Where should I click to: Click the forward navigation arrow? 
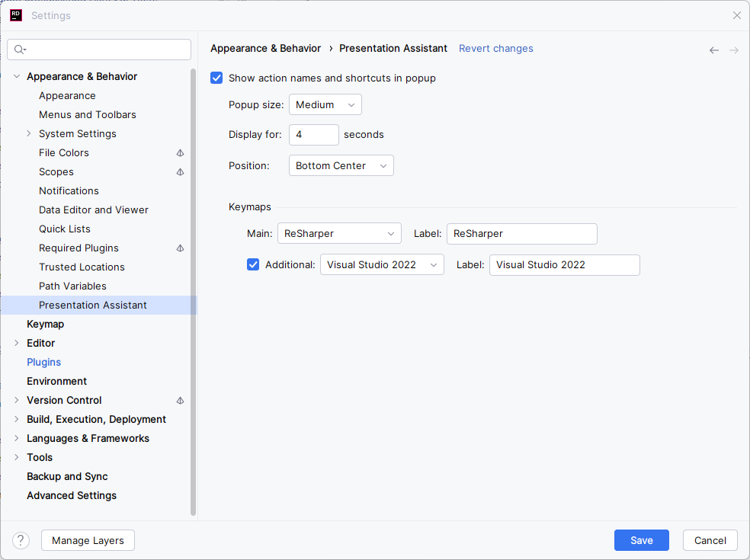[733, 49]
